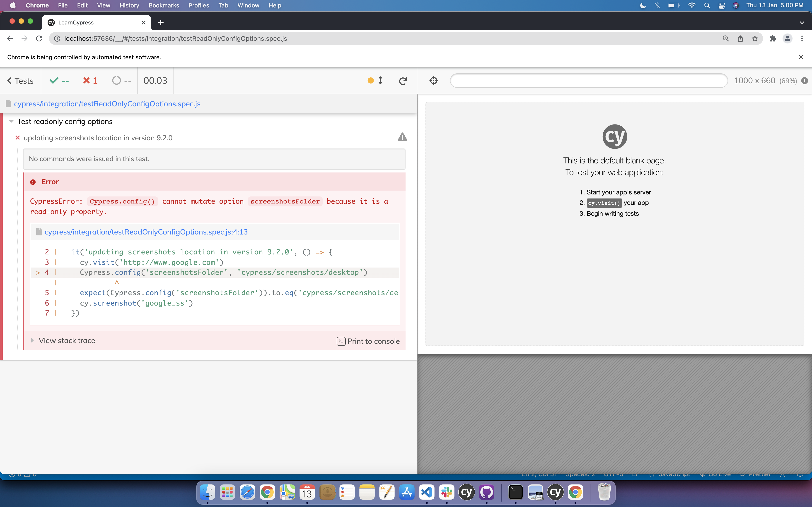The width and height of the screenshot is (812, 507).
Task: Click the rerun tests reload icon
Action: [403, 81]
